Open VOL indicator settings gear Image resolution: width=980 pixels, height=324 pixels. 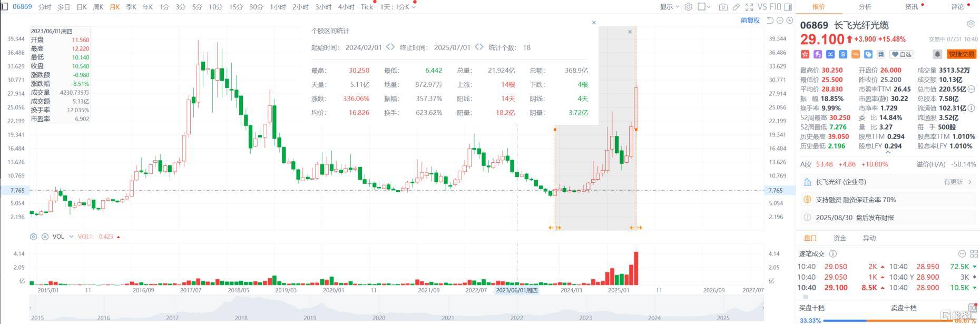[33, 237]
